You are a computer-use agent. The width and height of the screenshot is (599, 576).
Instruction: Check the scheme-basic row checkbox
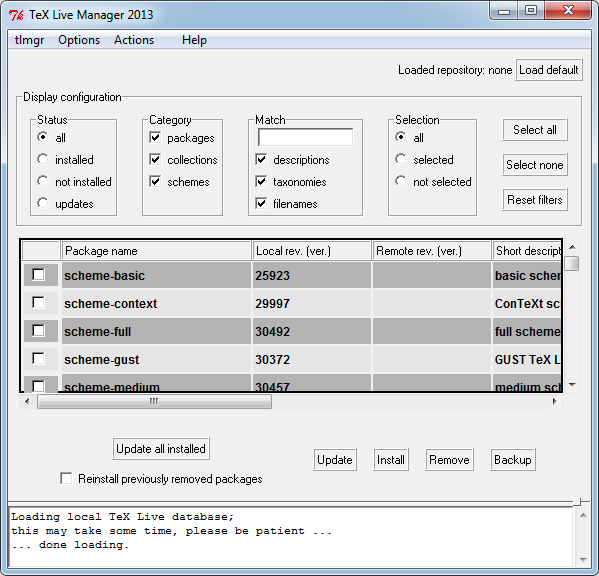pyautogui.click(x=38, y=275)
